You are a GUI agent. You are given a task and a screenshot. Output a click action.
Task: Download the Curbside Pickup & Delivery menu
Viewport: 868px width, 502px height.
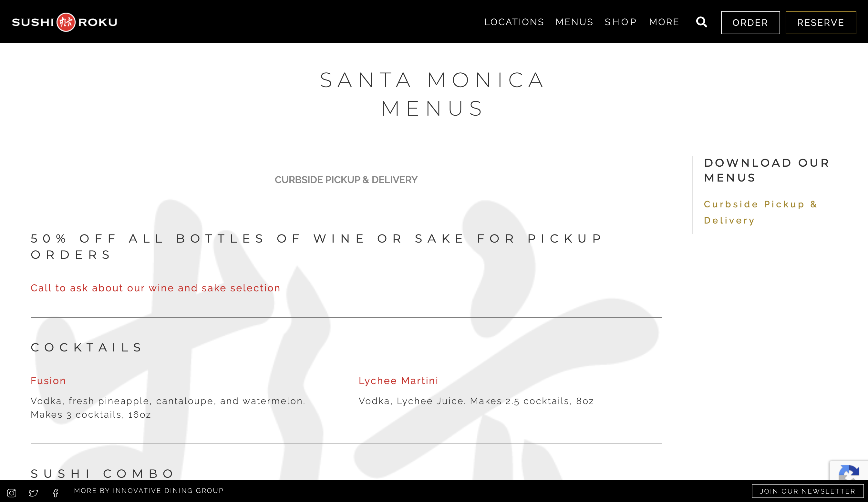(x=760, y=212)
